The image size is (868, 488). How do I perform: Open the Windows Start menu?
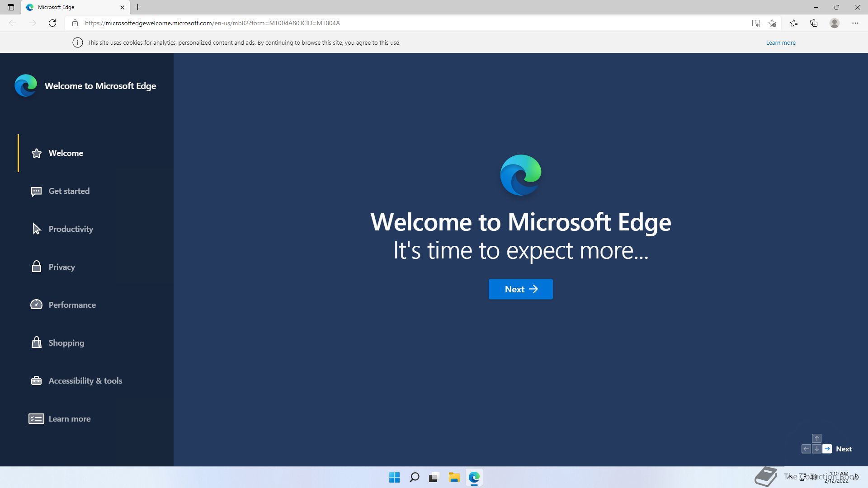pos(394,477)
